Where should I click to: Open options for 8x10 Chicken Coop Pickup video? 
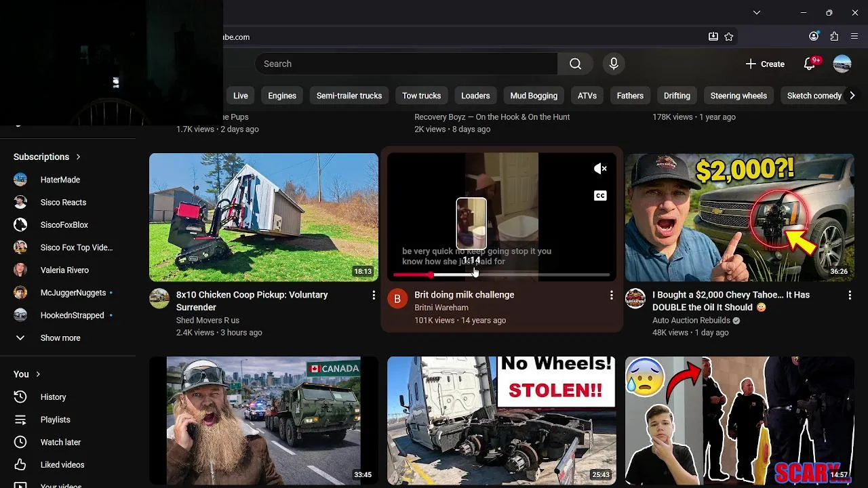(373, 296)
